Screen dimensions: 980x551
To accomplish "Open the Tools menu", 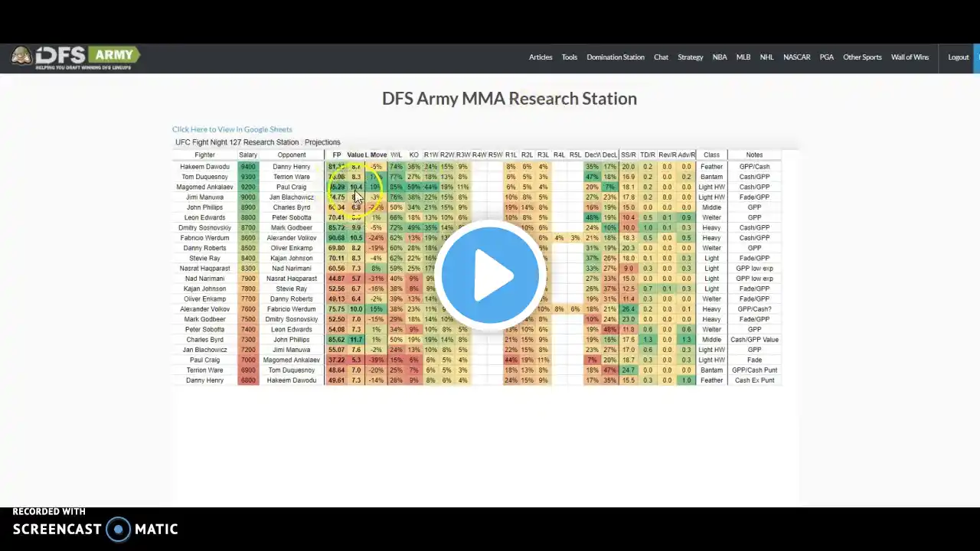I will click(x=570, y=57).
